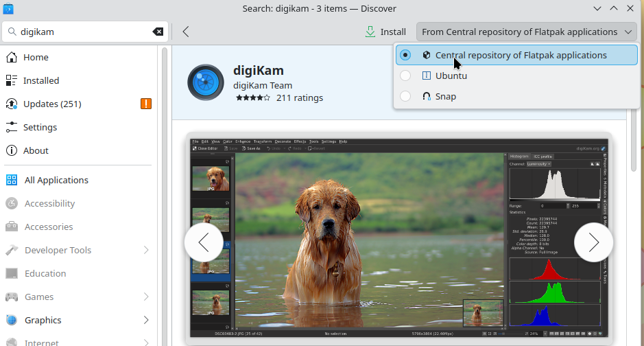Clear the digikam search text
The image size is (644, 346).
tap(158, 32)
